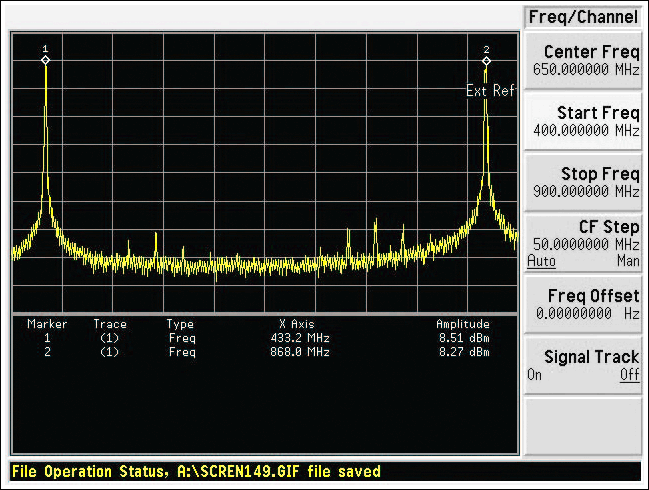Select the Stop Freq softkey
Image resolution: width=649 pixels, height=490 pixels.
583,183
